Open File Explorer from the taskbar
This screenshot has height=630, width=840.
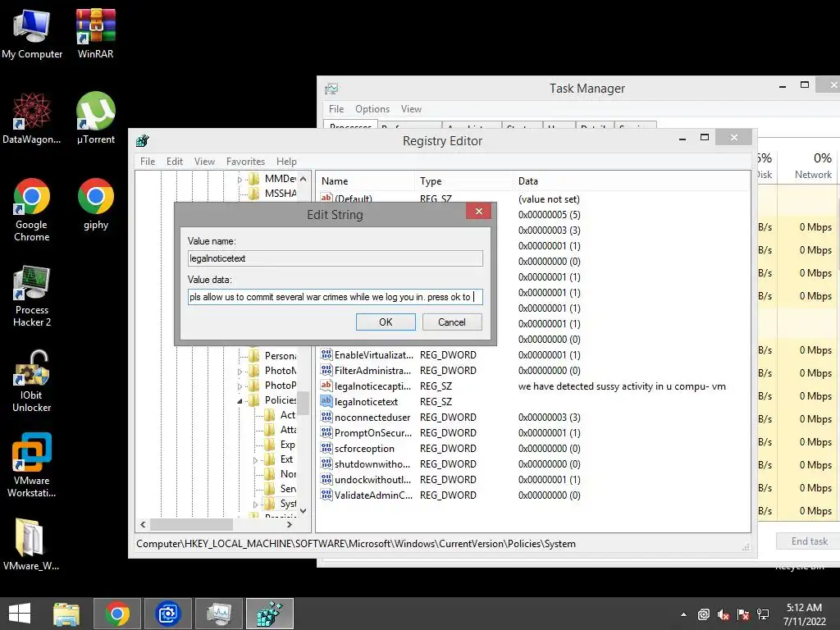coord(66,614)
